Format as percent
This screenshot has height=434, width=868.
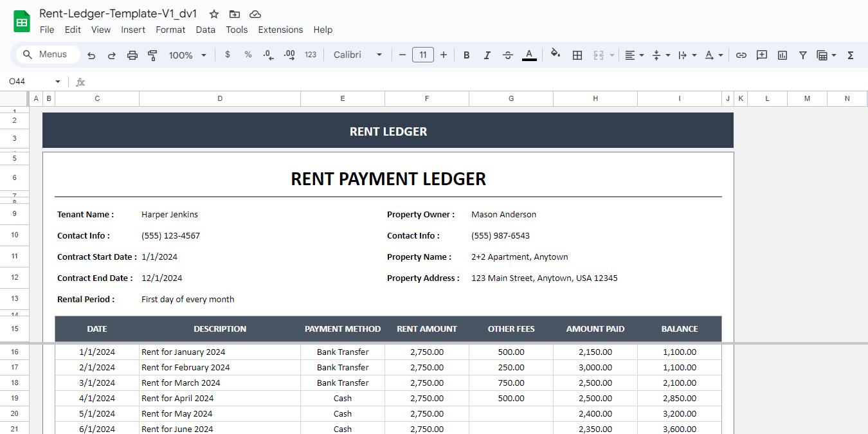[x=248, y=55]
